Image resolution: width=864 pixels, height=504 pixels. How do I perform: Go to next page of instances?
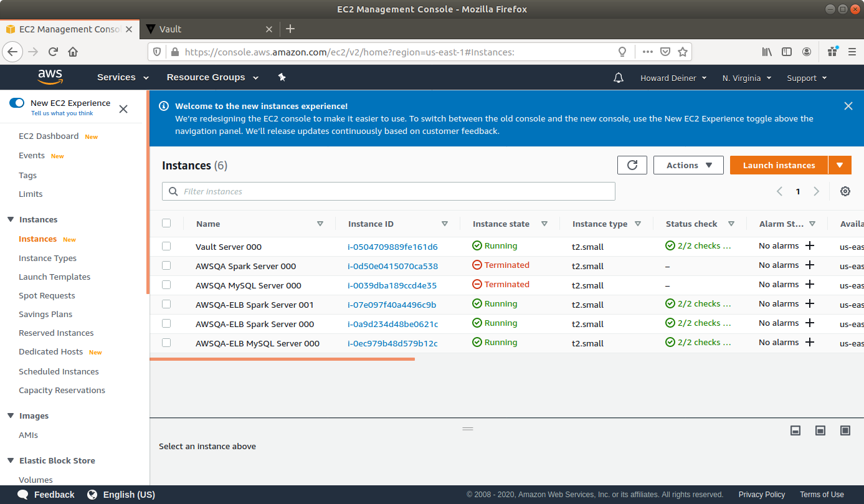[817, 191]
